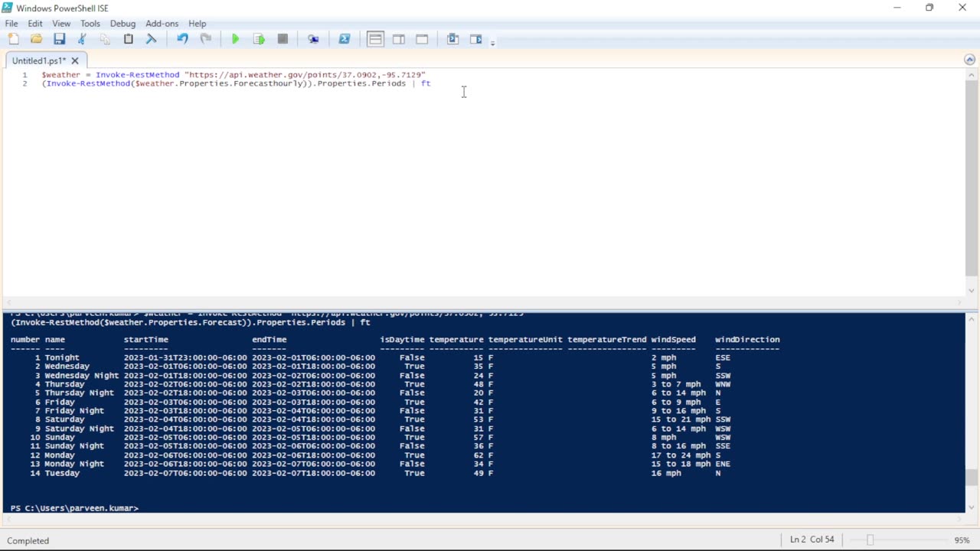Click the console pane vertical scrollbar thumb
This screenshot has width=980, height=551.
(x=971, y=478)
